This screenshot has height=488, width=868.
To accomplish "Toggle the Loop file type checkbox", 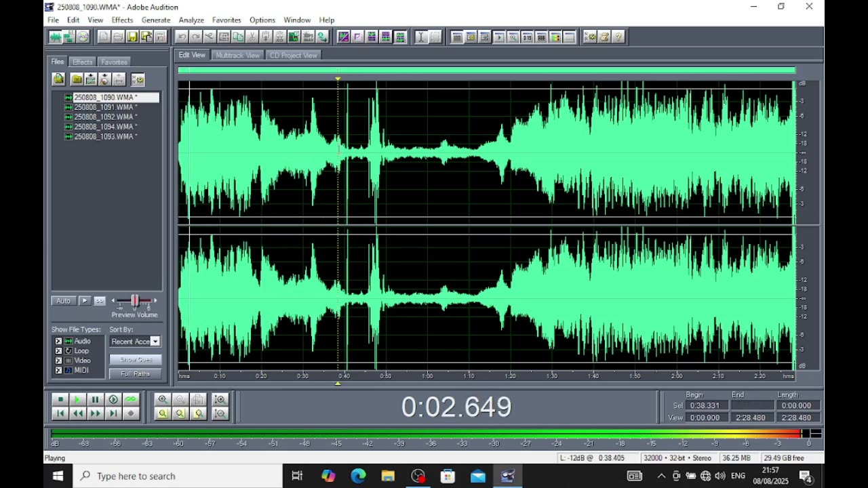I will click(58, 351).
